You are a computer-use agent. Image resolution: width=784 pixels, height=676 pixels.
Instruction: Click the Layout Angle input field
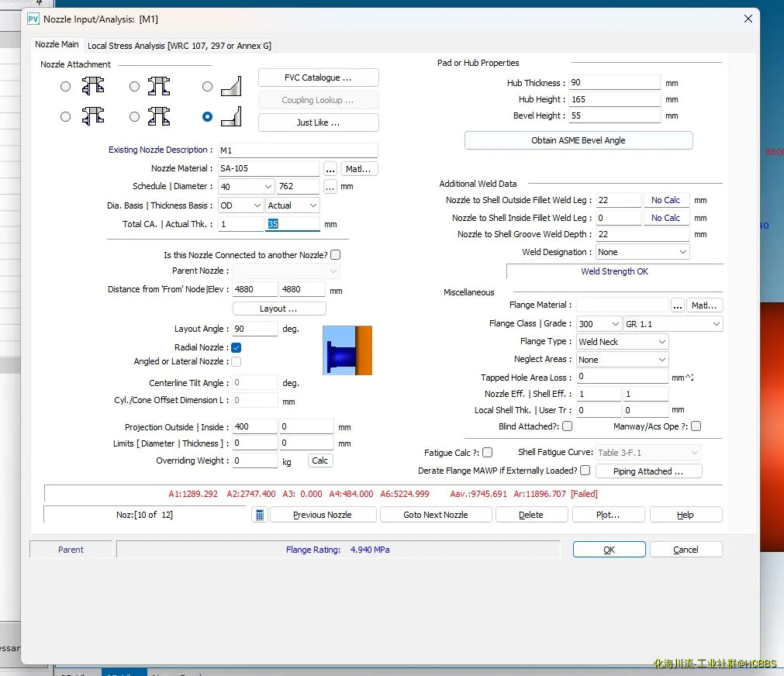pyautogui.click(x=255, y=329)
